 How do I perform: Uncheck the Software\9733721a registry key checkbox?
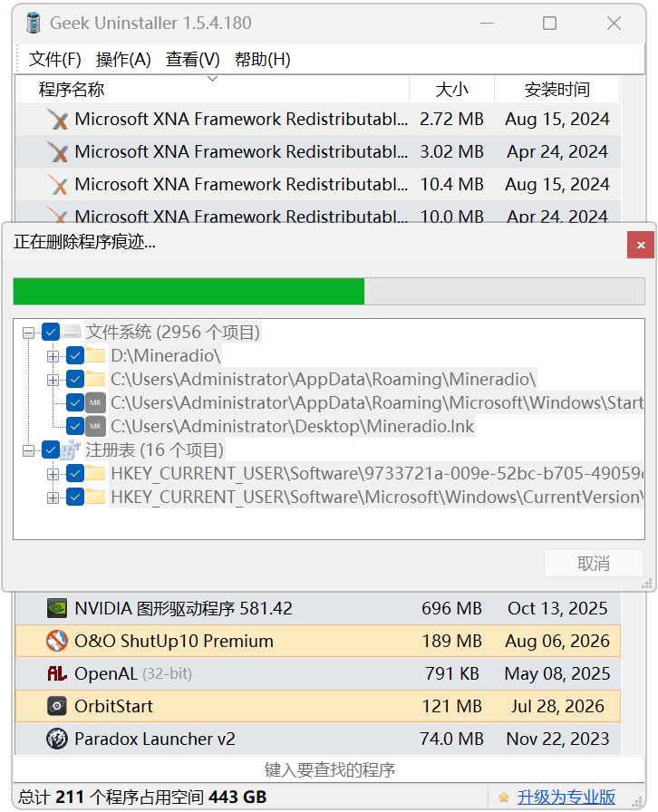tap(75, 473)
